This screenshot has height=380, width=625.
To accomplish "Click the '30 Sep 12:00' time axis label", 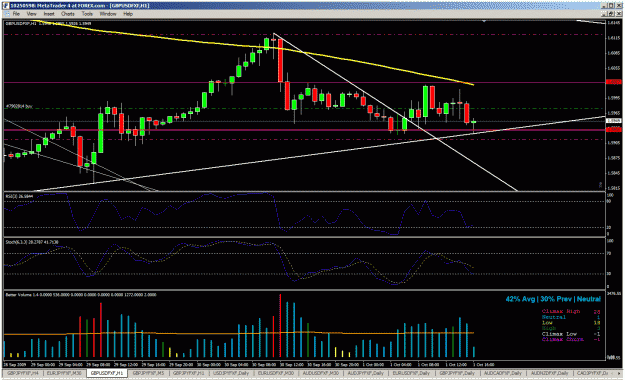I will point(291,364).
